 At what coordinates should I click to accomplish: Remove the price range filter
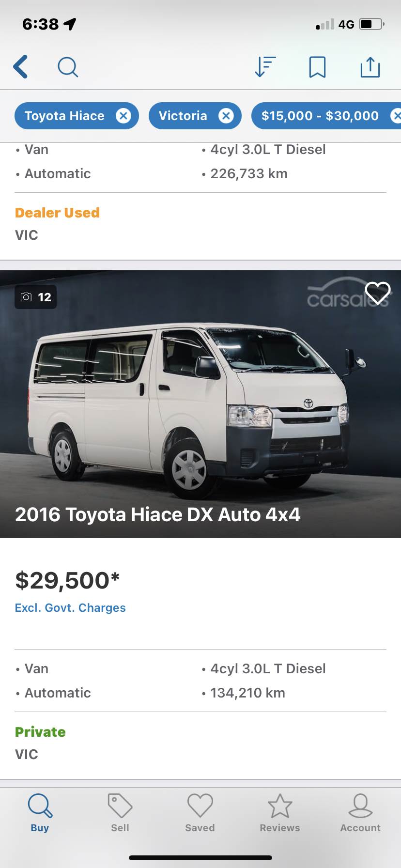pyautogui.click(x=396, y=116)
